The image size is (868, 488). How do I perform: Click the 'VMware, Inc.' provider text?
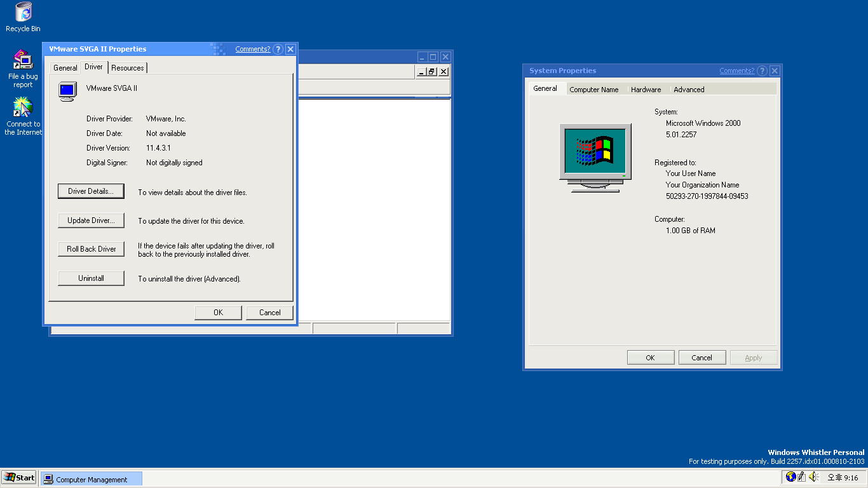[166, 119]
